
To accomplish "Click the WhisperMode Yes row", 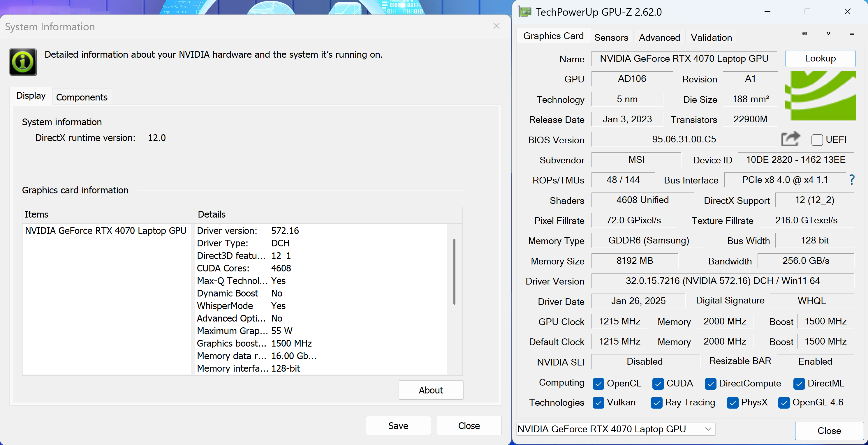I will [x=322, y=306].
